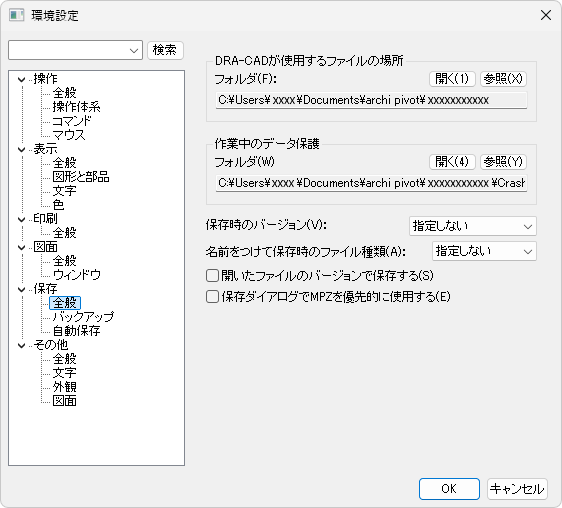Viewport: 562px width, 508px height.
Task: Click the 検索 button
Action: click(165, 50)
